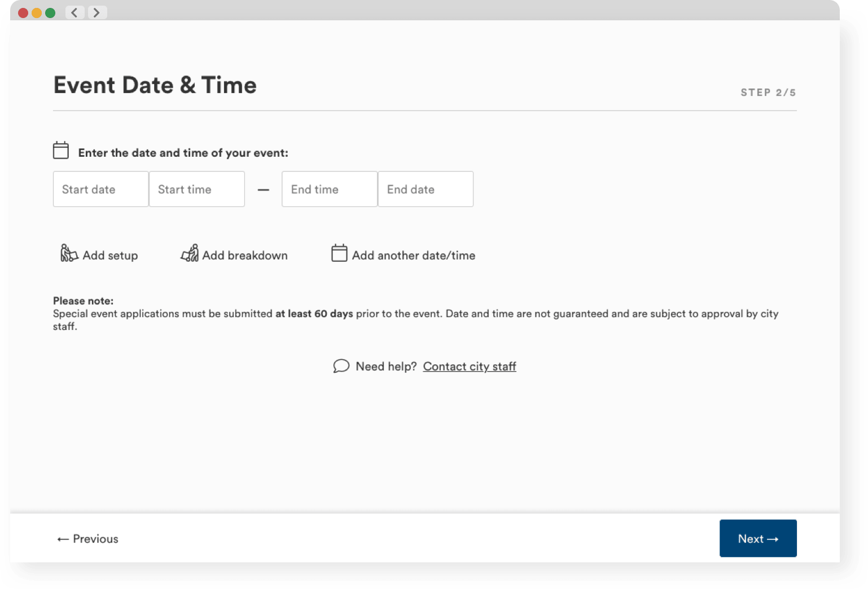Click the End date field
Viewport: 868px width, 590px height.
[x=426, y=189]
